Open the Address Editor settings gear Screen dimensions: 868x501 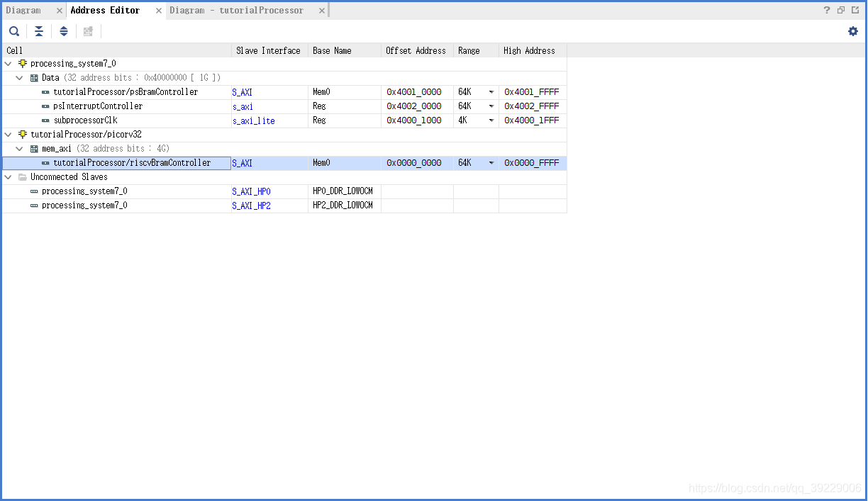(853, 31)
